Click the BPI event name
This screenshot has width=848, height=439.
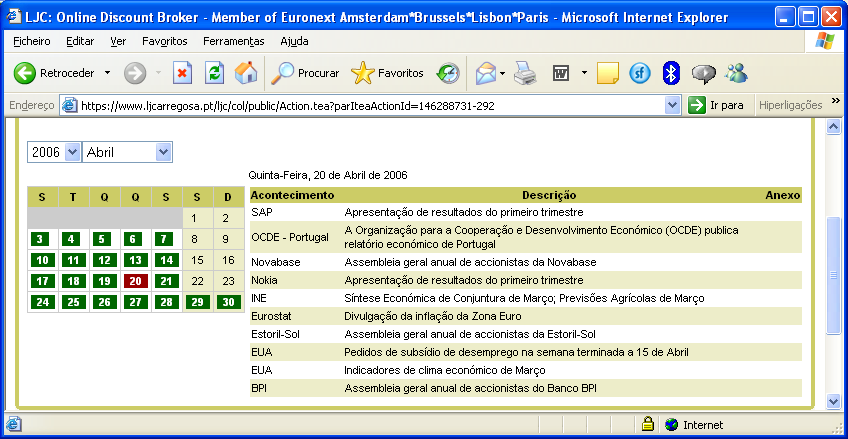pos(259,388)
